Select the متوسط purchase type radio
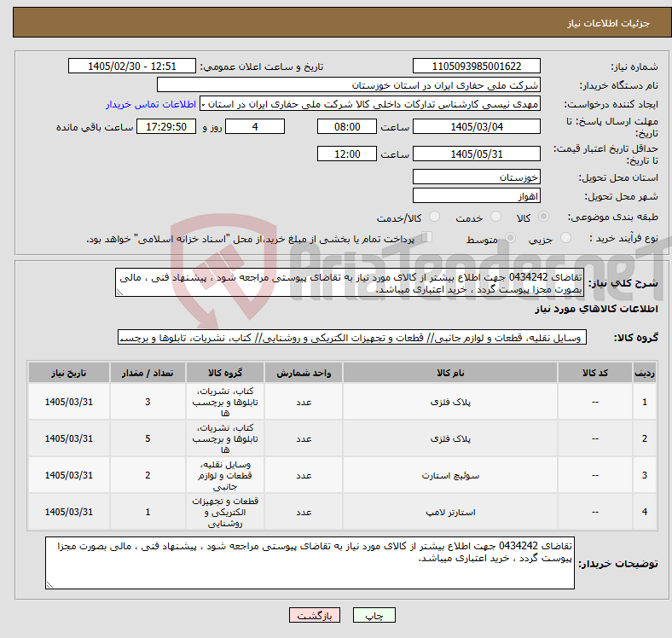Viewport: 672px width, 638px height. tap(510, 237)
